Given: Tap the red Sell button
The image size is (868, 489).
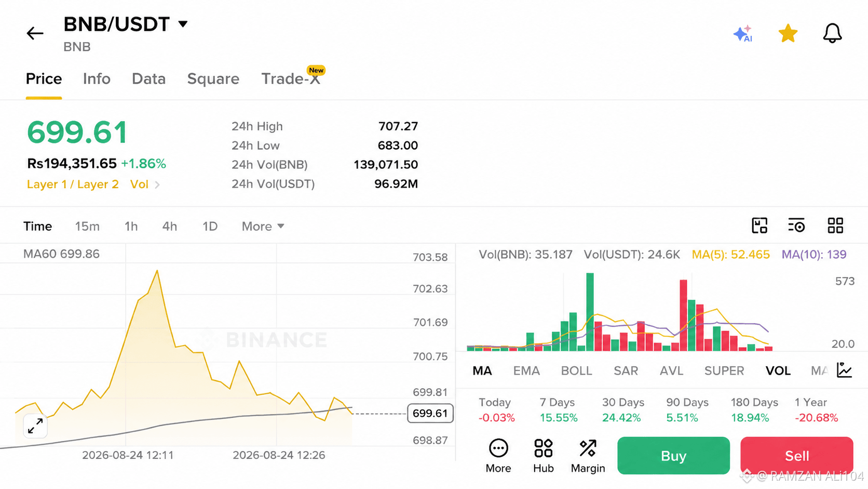Looking at the screenshot, I should [x=797, y=456].
